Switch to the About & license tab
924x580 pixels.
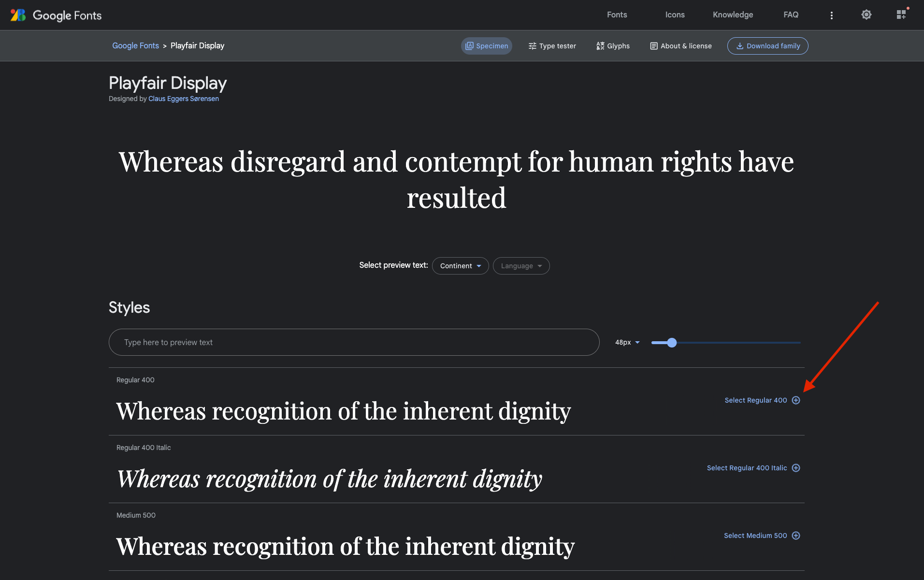point(681,46)
